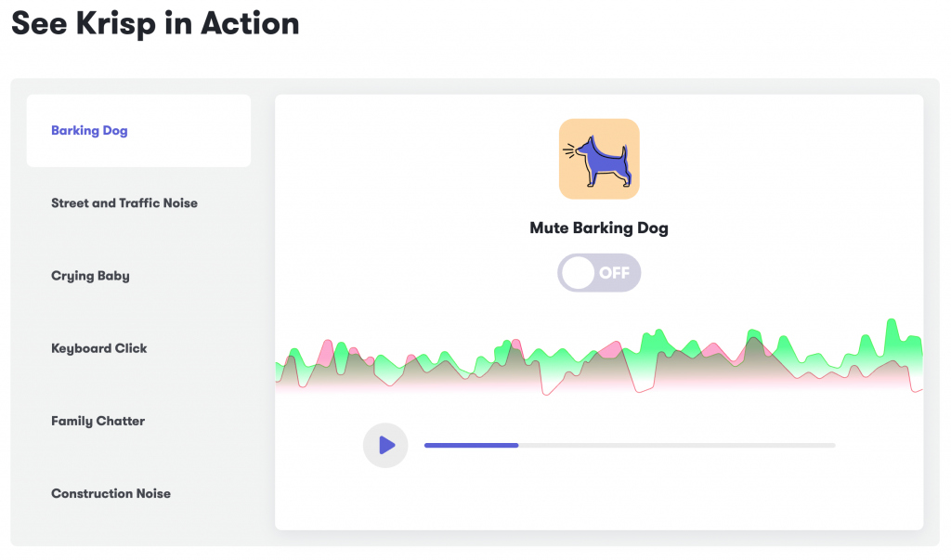Click the green and pink audio waveform
This screenshot has width=951, height=560.
[x=599, y=364]
